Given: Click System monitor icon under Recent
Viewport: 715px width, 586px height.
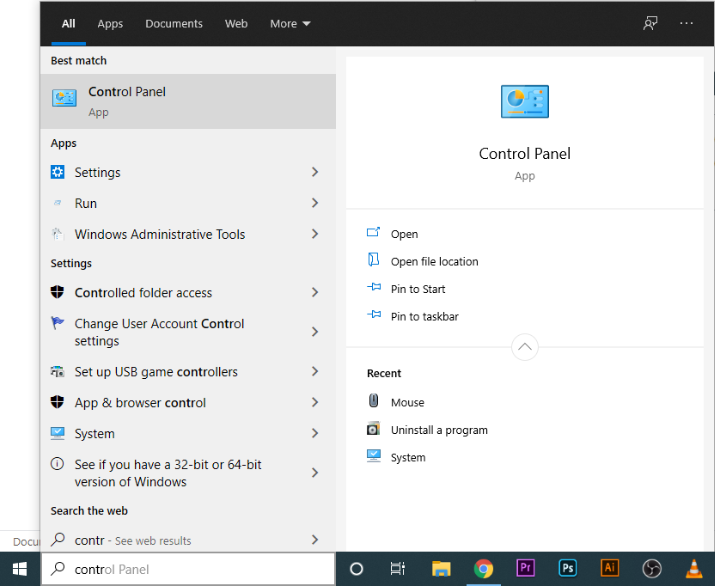Looking at the screenshot, I should [x=374, y=456].
